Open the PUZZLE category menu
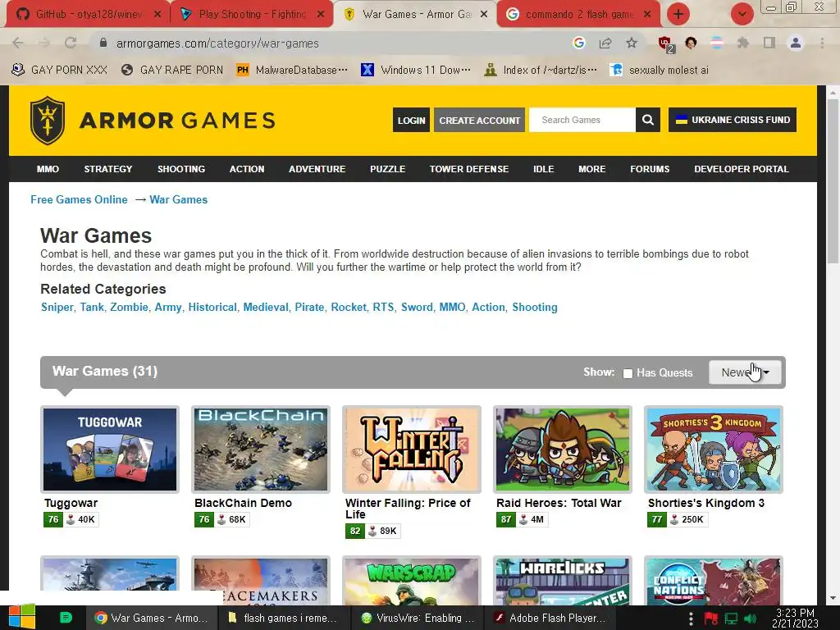840x630 pixels. pos(387,169)
